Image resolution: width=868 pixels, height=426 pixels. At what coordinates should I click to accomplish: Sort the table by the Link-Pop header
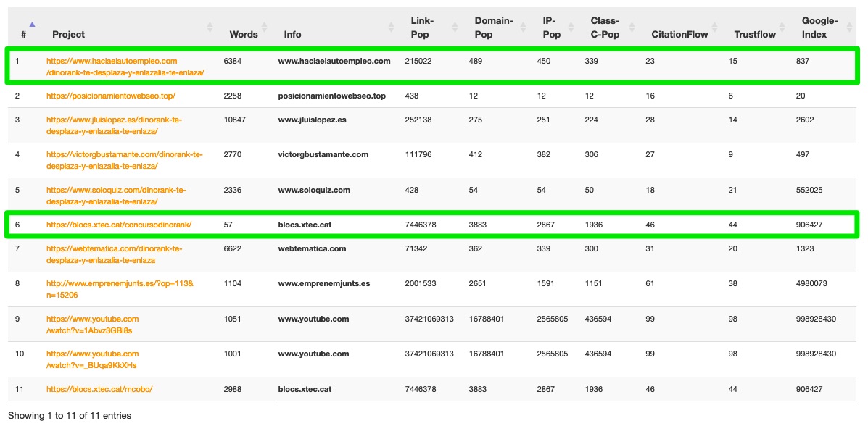420,28
